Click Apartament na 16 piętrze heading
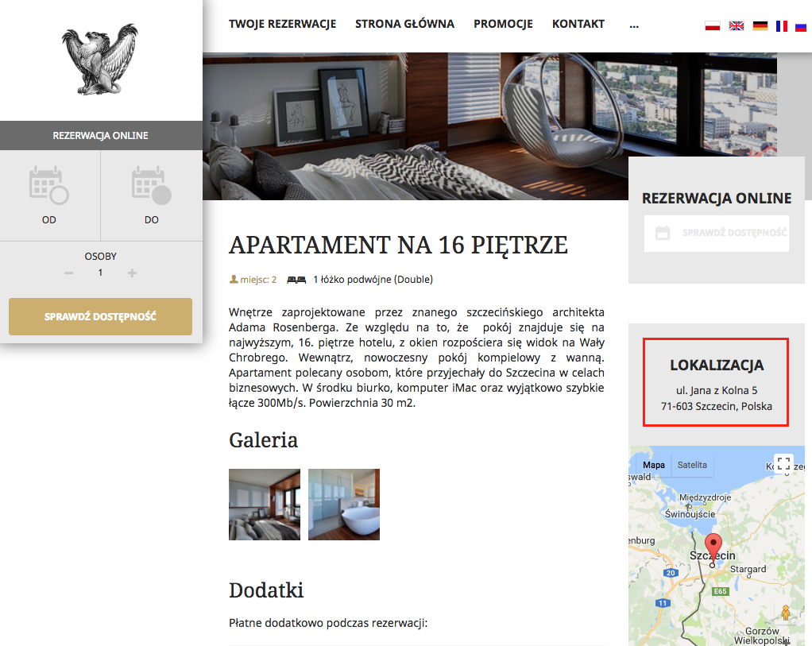Screen dimensions: 812x646 398,245
